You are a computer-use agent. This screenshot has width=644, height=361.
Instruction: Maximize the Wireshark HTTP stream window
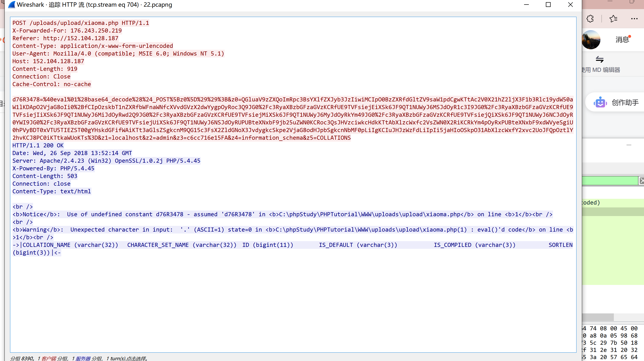point(548,5)
